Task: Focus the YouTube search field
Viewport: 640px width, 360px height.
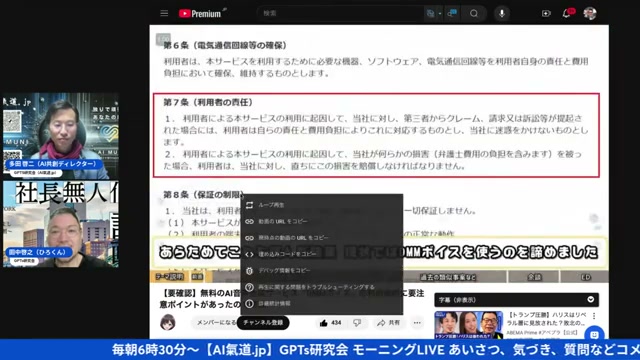Action: click(341, 13)
